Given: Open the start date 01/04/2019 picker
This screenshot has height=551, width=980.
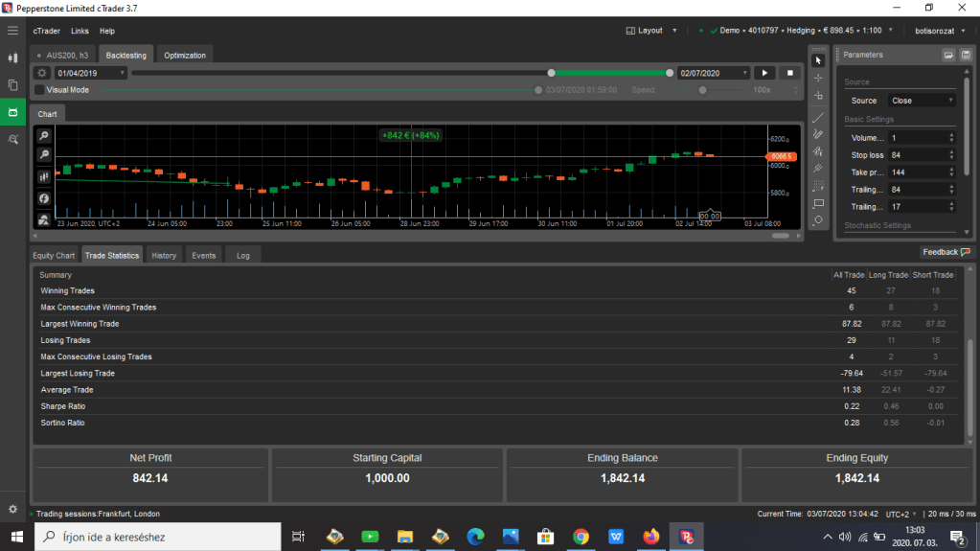Looking at the screenshot, I should 91,73.
